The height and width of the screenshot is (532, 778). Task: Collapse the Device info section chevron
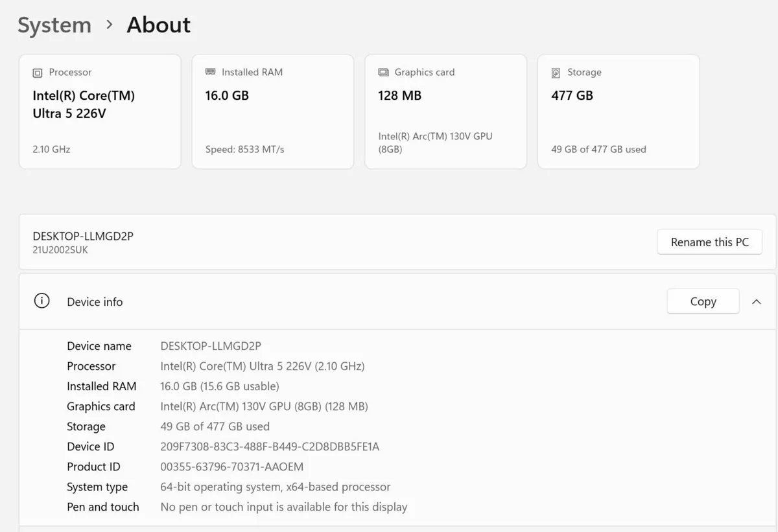pyautogui.click(x=756, y=302)
